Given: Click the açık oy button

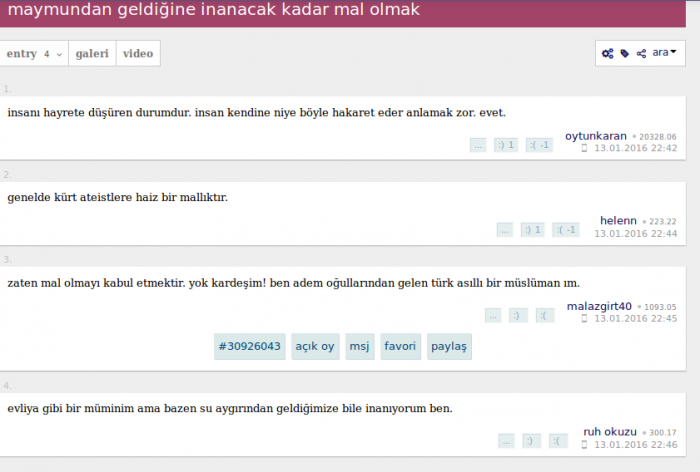Looking at the screenshot, I should click(315, 346).
